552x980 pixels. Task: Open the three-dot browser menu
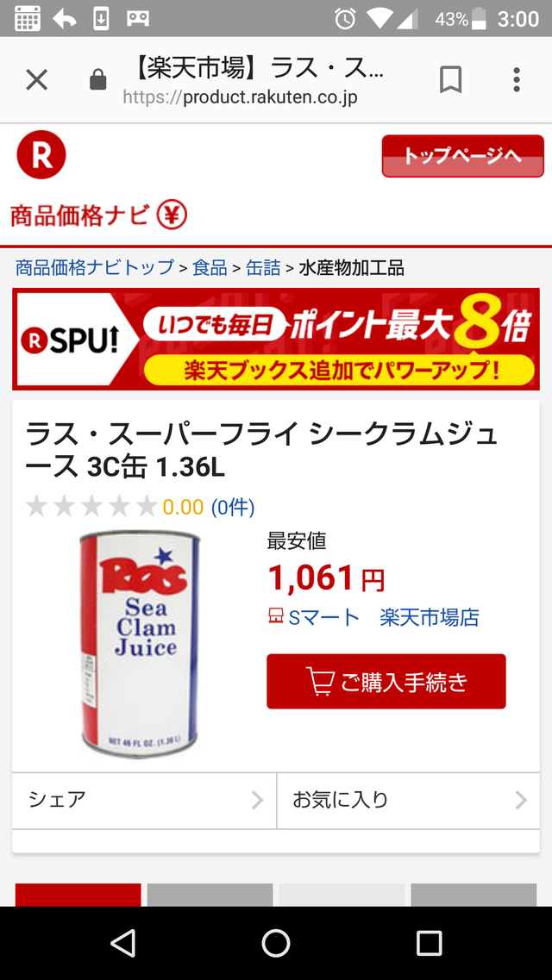pyautogui.click(x=517, y=80)
